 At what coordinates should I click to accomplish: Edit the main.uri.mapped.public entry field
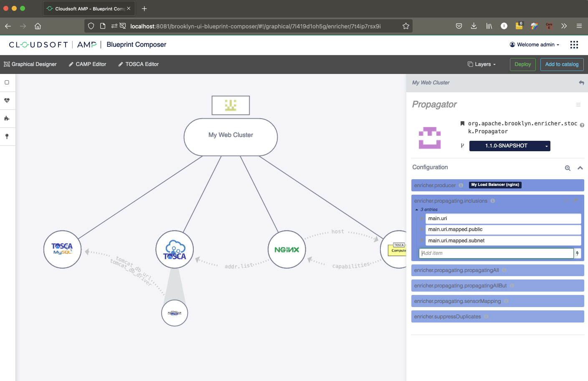503,229
